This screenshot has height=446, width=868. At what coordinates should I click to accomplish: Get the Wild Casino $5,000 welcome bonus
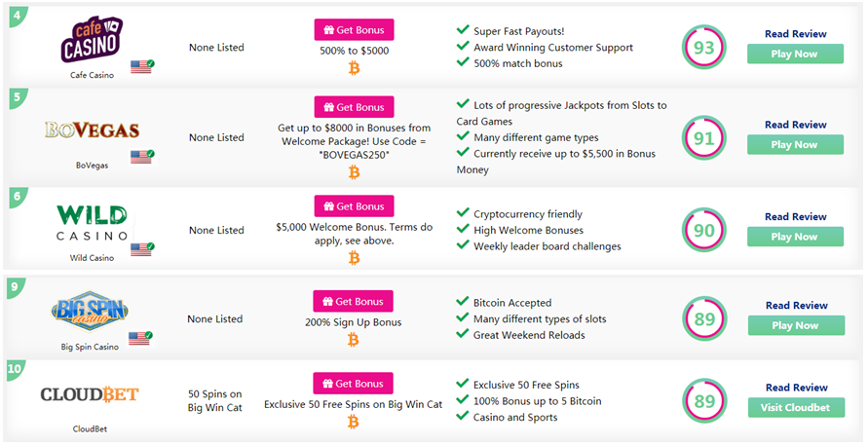coord(355,206)
